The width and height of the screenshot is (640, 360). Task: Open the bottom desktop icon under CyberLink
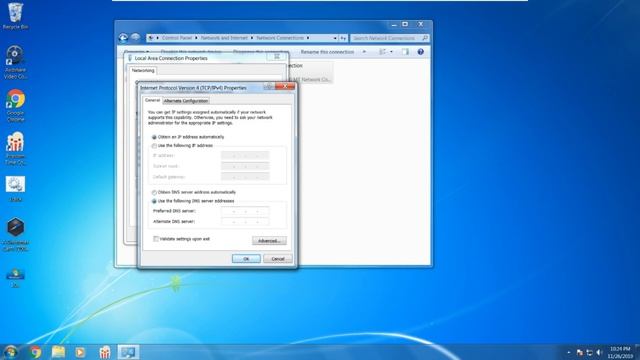click(15, 278)
